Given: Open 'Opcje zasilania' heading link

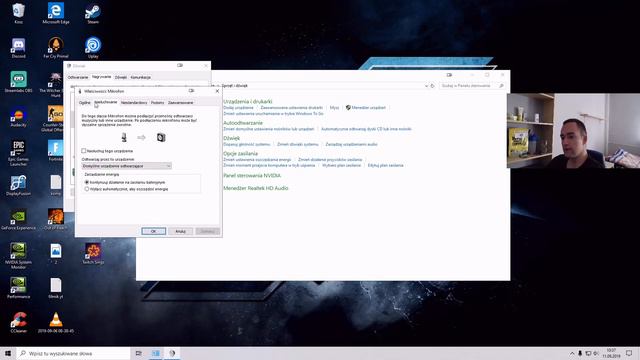Looking at the screenshot, I should 240,154.
